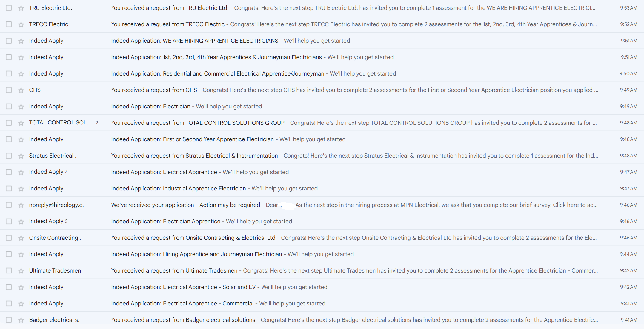This screenshot has width=644, height=329.
Task: Star the Onsite Contracting email
Action: 21,238
